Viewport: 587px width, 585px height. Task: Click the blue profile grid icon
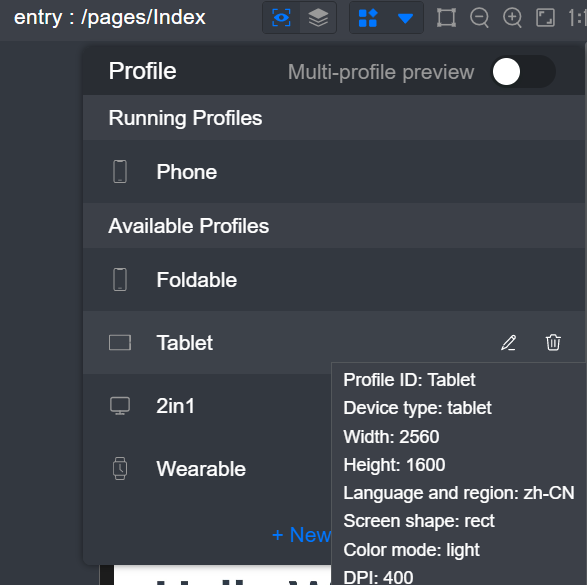368,18
